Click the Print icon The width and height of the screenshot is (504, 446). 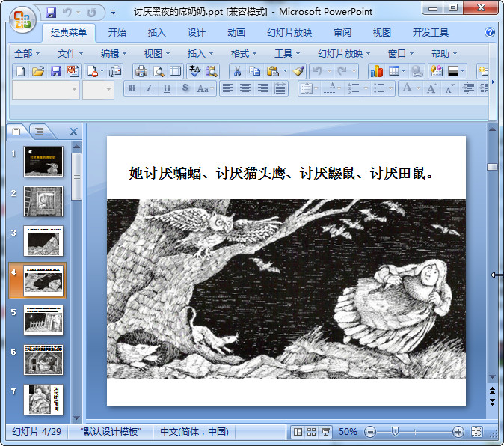(x=141, y=71)
